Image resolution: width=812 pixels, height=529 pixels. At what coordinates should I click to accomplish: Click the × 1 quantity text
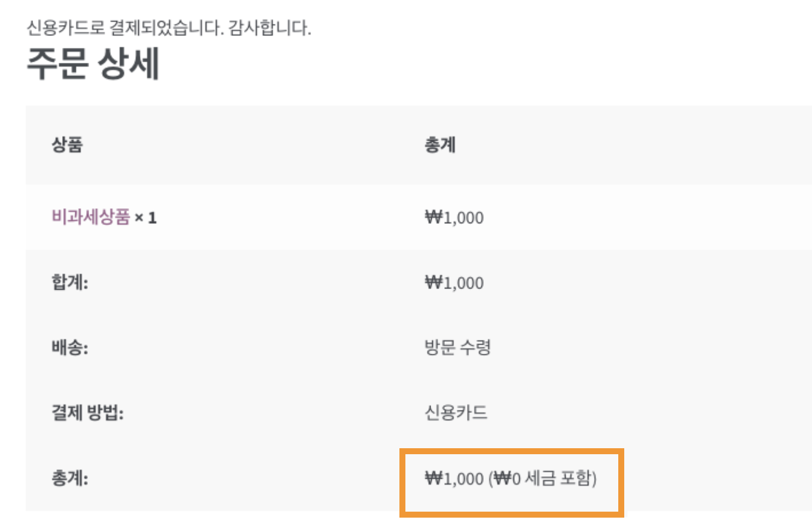coord(145,218)
